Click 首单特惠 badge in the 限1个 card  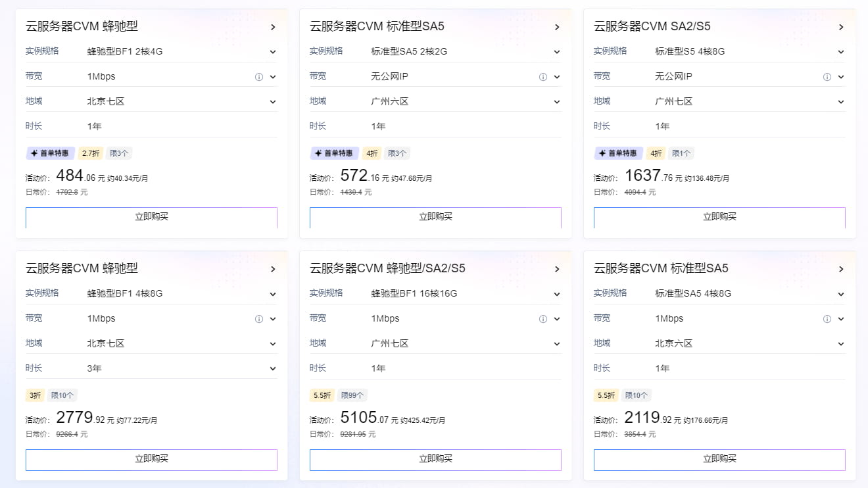pos(618,153)
